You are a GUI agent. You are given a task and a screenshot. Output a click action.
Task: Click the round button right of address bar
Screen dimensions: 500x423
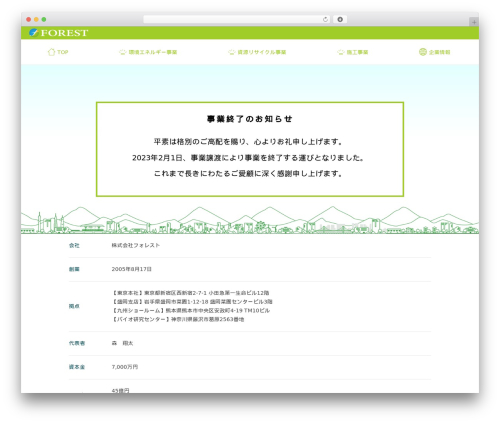[340, 20]
